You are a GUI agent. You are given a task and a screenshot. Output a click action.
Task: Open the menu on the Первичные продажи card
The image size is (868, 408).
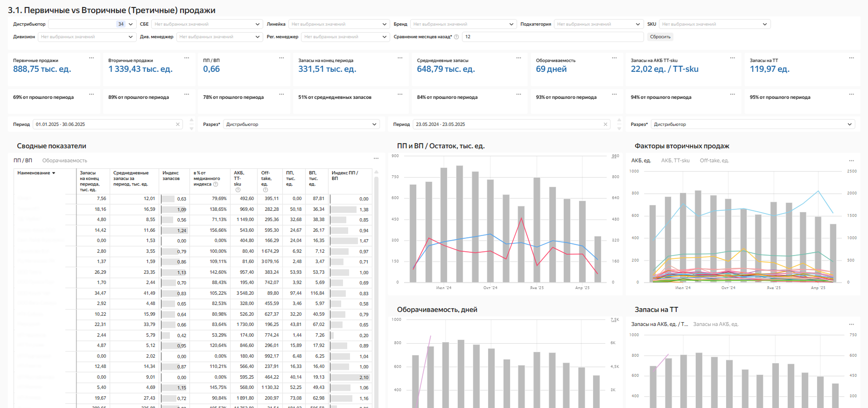click(91, 58)
